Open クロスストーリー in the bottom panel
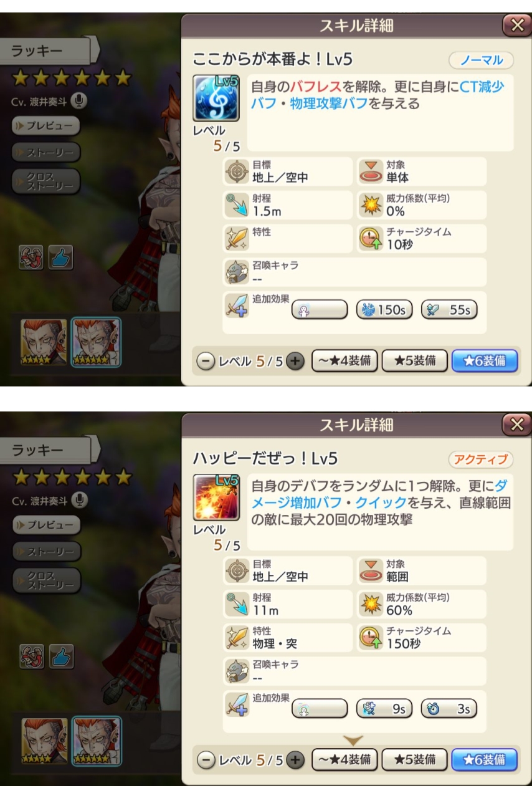Viewport: 532px width, 798px height. pos(46,580)
